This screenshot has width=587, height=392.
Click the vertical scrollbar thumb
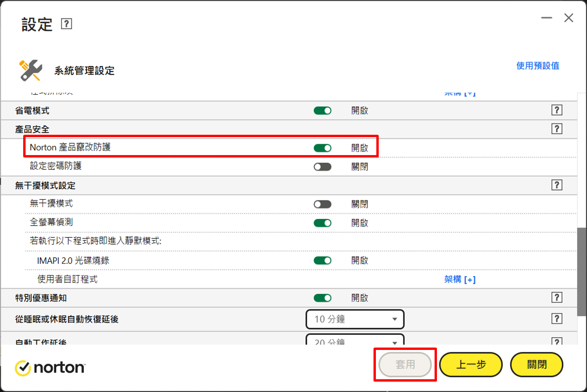coord(582,272)
